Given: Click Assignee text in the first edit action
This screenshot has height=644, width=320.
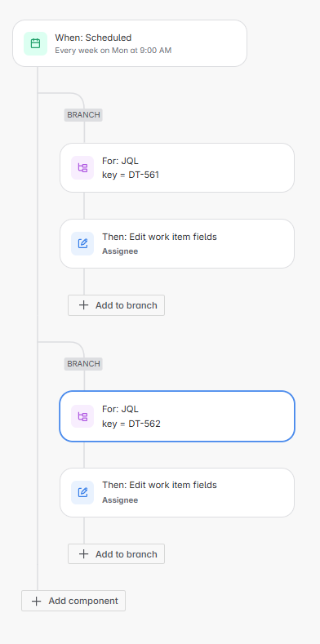Looking at the screenshot, I should pyautogui.click(x=120, y=251).
